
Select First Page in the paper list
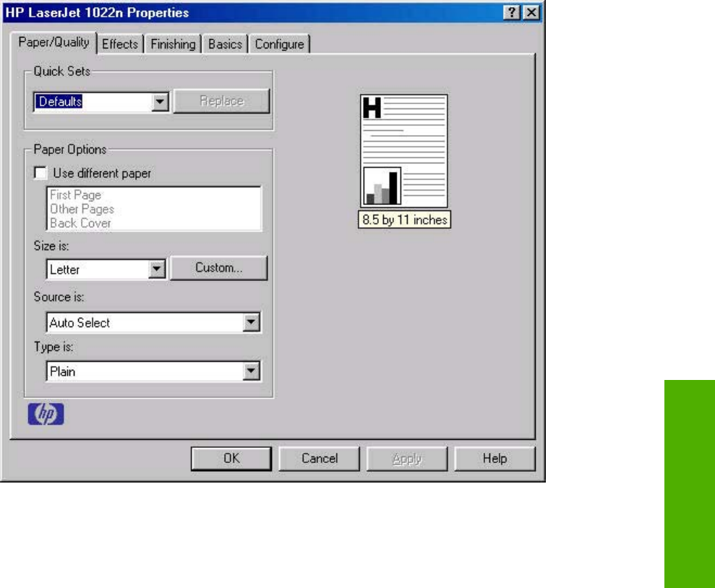(75, 195)
